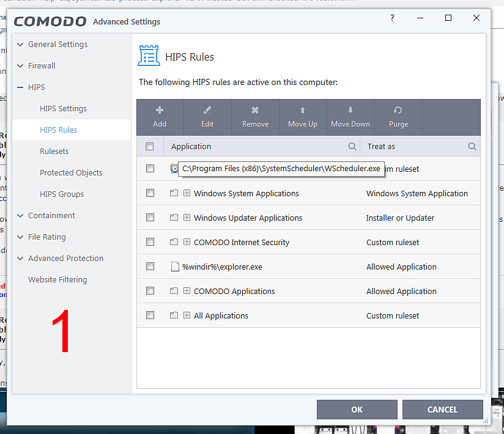504x434 pixels.
Task: Click the WScheduler.exe clock icon
Action: click(174, 168)
